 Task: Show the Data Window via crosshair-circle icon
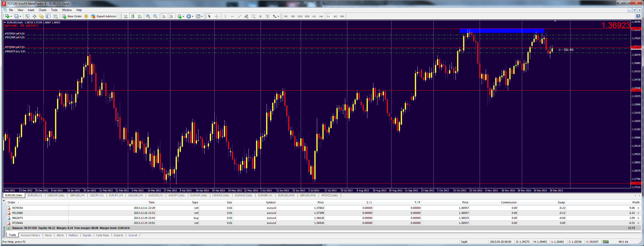tap(34, 16)
